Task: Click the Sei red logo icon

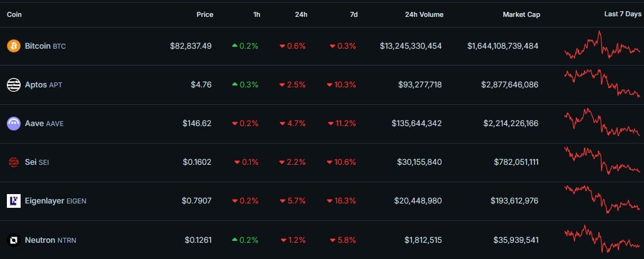Action: pyautogui.click(x=13, y=162)
